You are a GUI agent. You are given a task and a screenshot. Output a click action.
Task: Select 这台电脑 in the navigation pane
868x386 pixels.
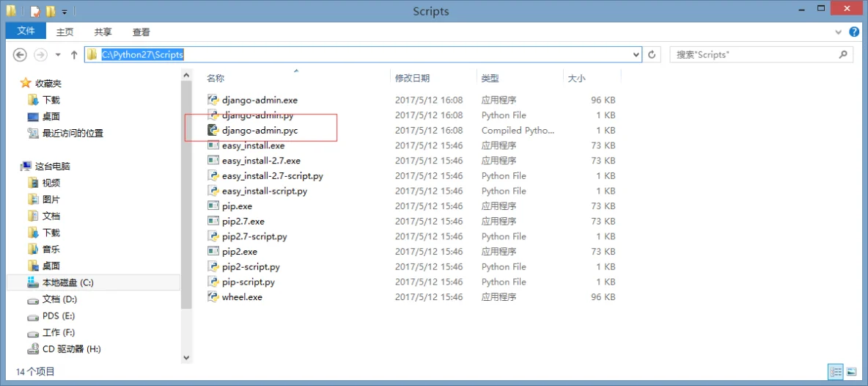click(52, 166)
